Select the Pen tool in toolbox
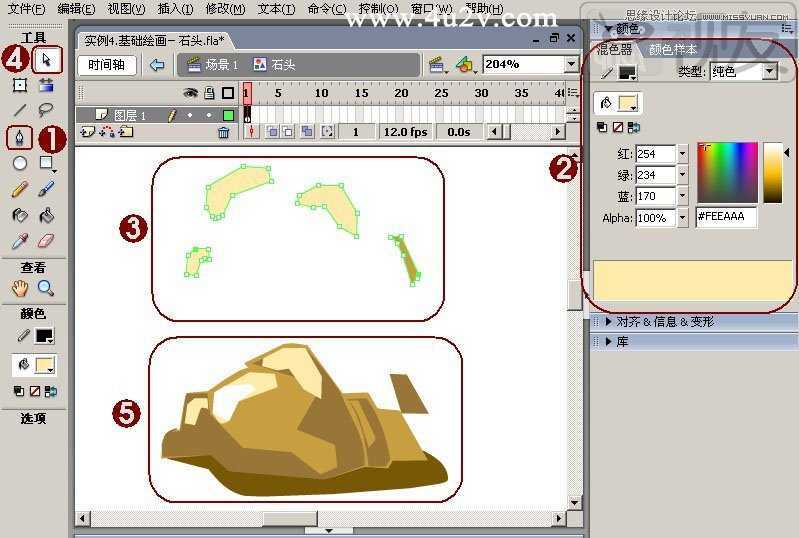 pyautogui.click(x=19, y=138)
